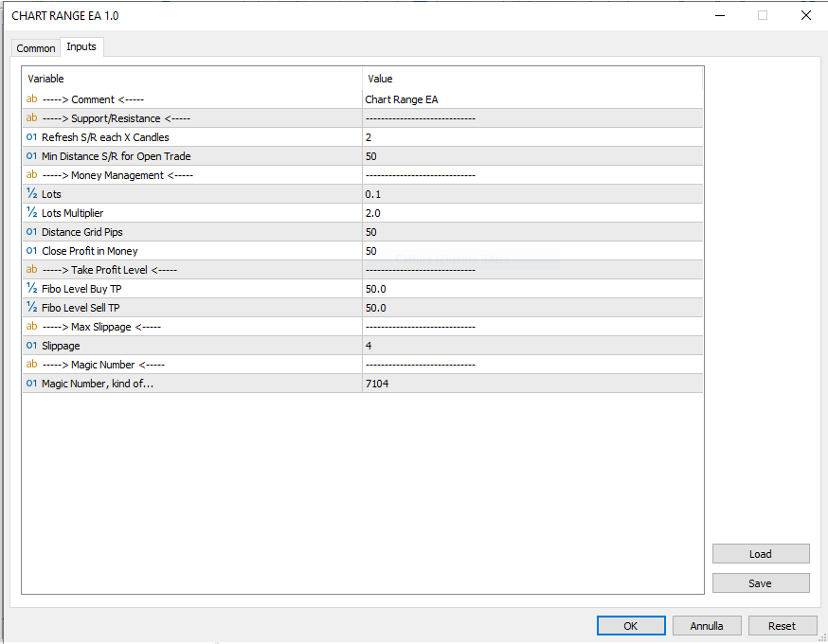Image resolution: width=828 pixels, height=644 pixels.
Task: Click the integer icon beside Refresh S/R each X Candles
Action: (x=31, y=137)
